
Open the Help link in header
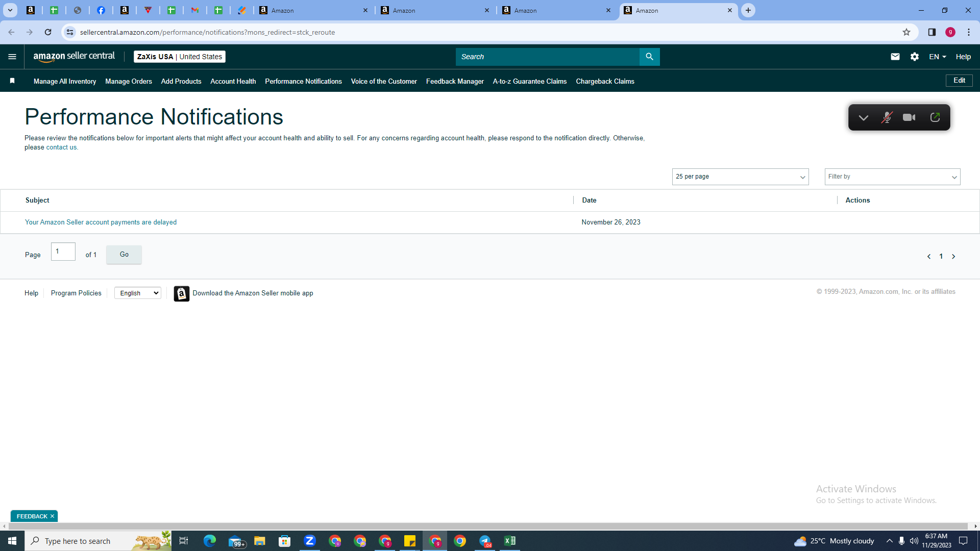pos(963,57)
